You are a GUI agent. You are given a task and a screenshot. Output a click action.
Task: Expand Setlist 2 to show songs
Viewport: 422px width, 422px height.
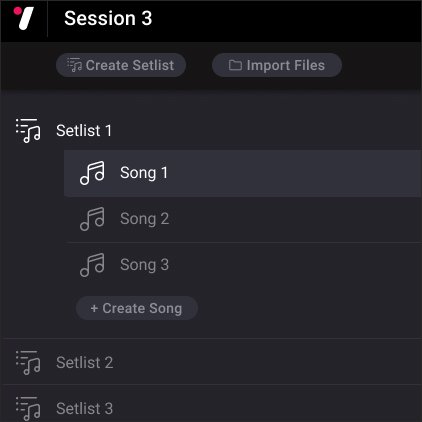click(x=212, y=362)
